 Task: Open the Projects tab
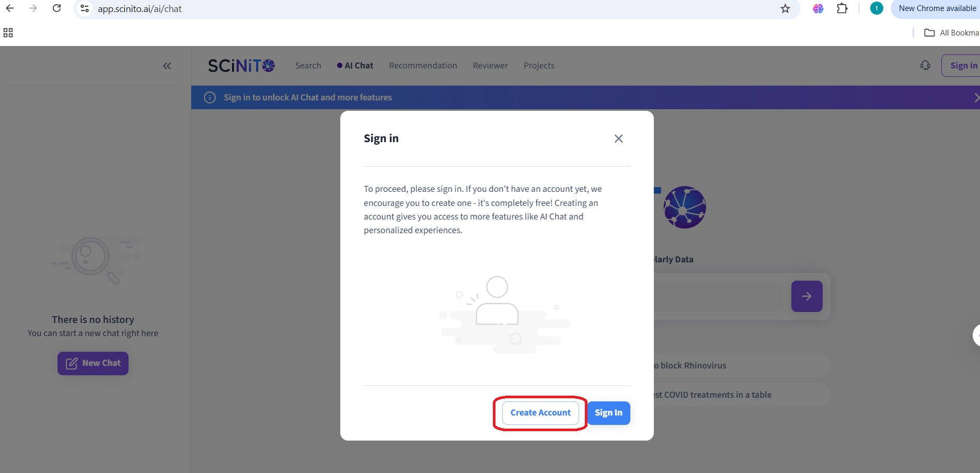539,65
